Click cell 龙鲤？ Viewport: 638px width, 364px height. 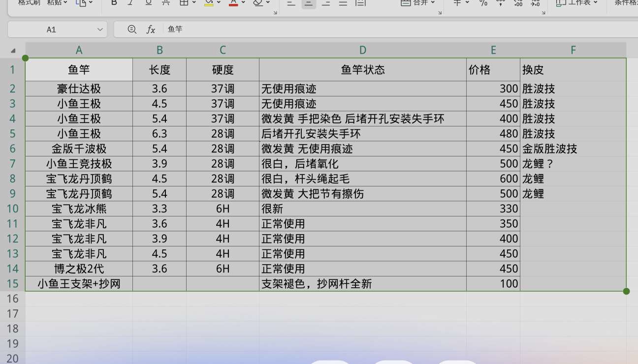[x=573, y=164]
